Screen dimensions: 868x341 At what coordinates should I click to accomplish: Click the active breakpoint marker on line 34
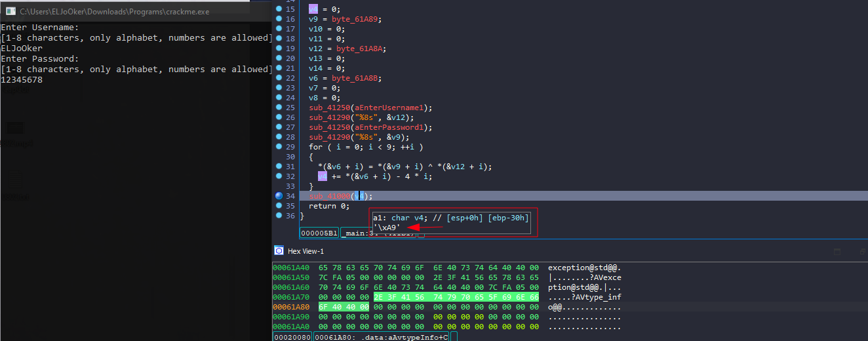pos(279,196)
